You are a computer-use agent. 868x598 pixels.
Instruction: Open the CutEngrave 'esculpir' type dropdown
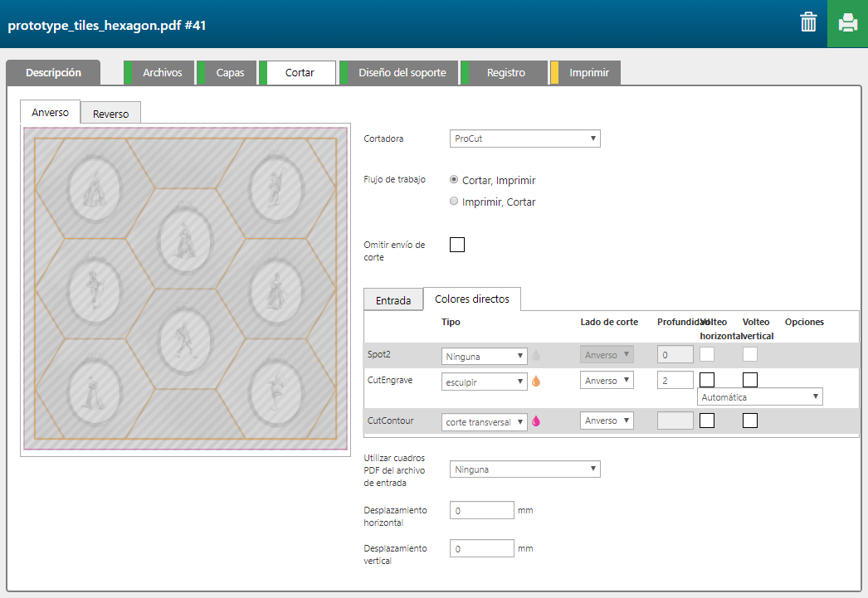coord(485,381)
